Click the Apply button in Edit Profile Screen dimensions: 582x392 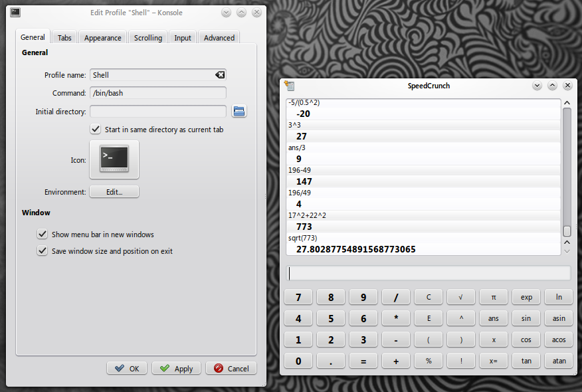coord(176,368)
